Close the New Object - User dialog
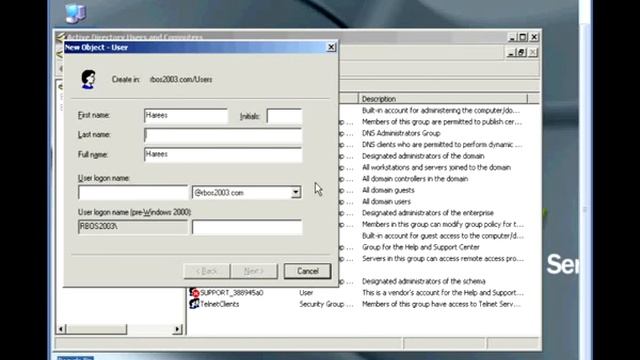Viewport: 640px width, 360px height. click(331, 47)
